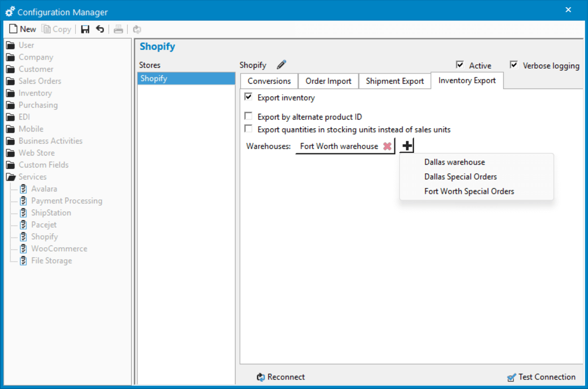Click the New toolbar button
Viewport: 588px width, 389px height.
coord(23,29)
